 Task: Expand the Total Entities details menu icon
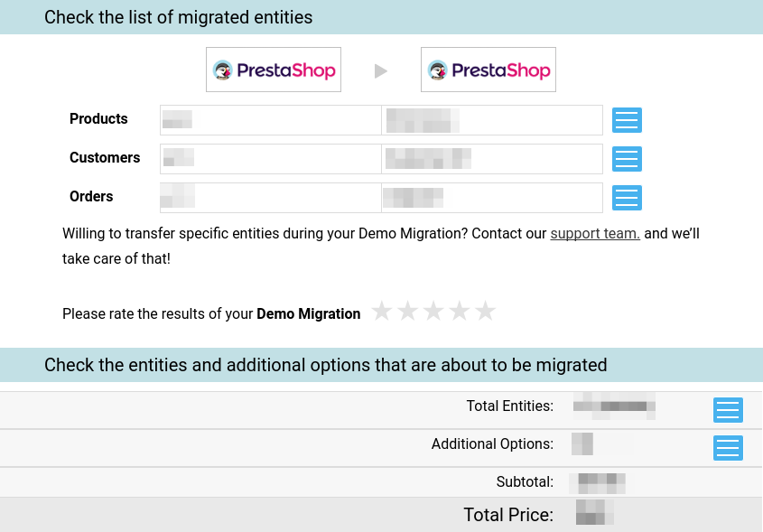728,410
